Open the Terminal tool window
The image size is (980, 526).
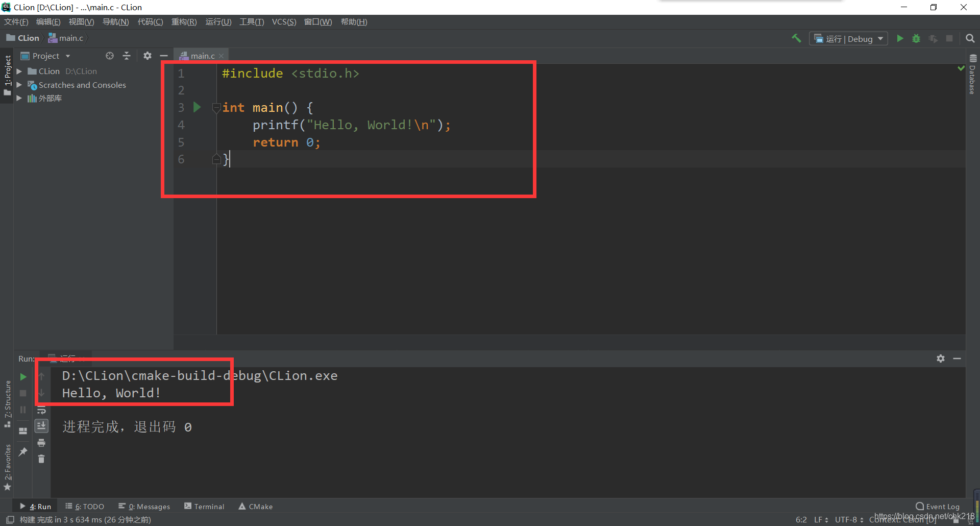pos(204,507)
